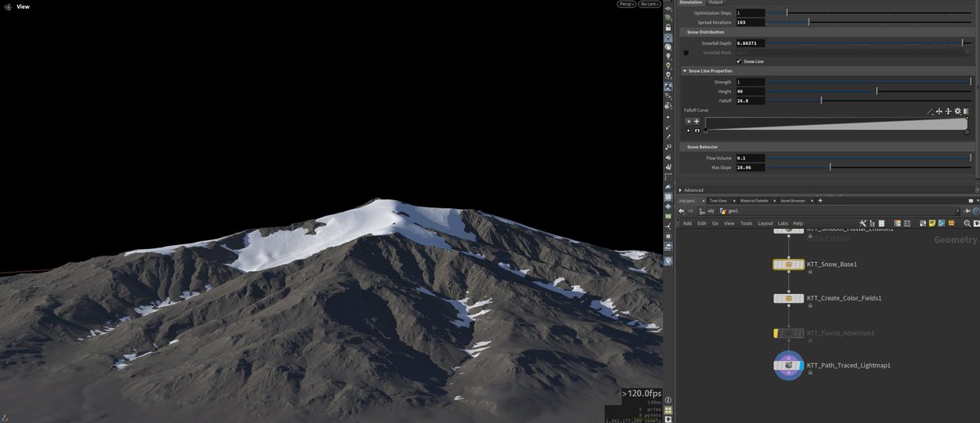Image resolution: width=980 pixels, height=423 pixels.
Task: Select the KTT_Path_Traced_Lightmap1 node
Action: (788, 366)
